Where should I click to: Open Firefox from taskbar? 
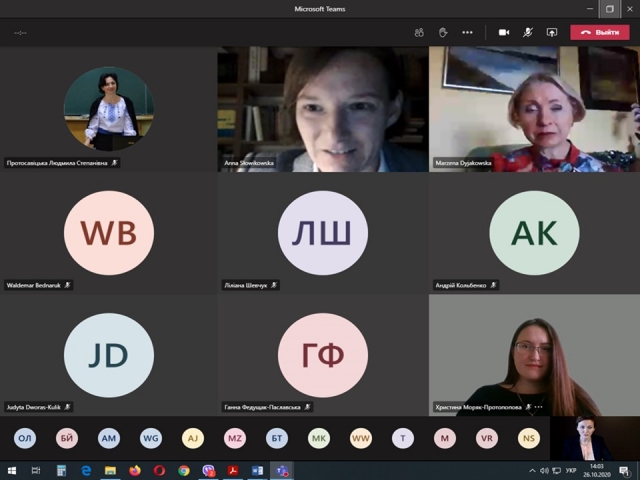135,471
